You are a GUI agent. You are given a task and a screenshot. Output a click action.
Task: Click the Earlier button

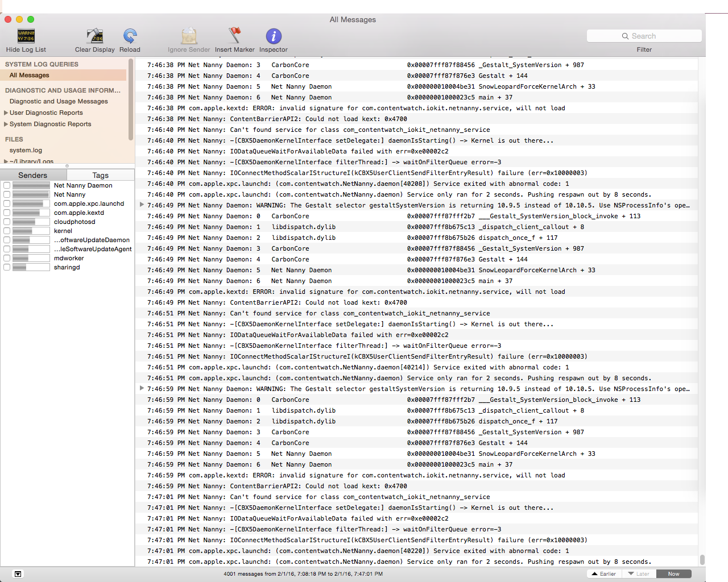[x=604, y=574]
